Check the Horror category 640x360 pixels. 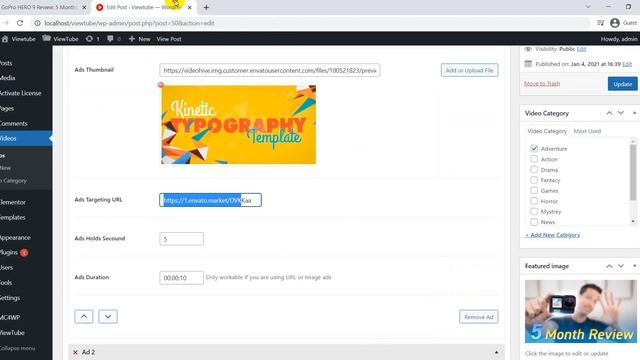tap(534, 201)
